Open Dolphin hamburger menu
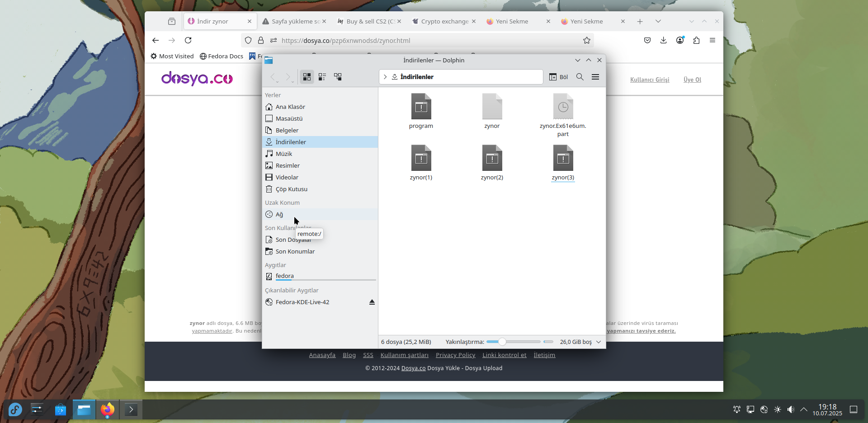Screen dimensions: 868x423 [x=595, y=77]
